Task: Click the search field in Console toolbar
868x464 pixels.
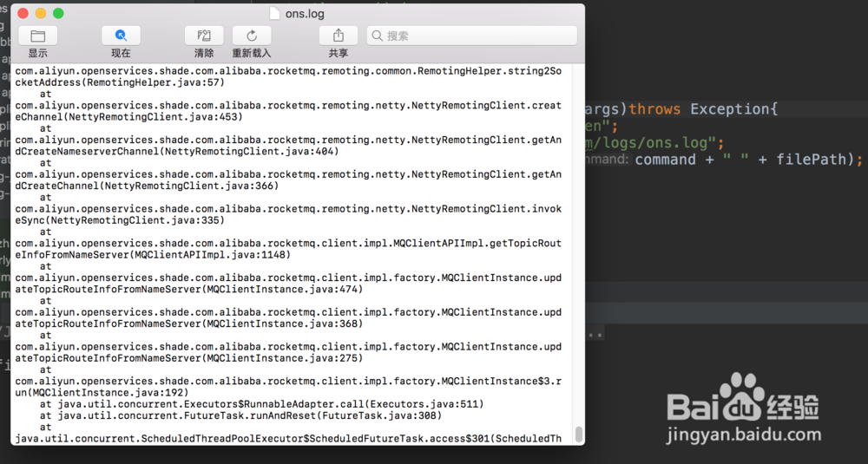Action: pos(471,36)
